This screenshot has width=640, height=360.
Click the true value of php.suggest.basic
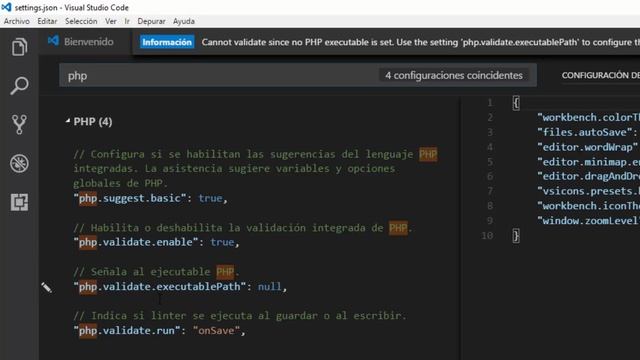click(x=210, y=198)
